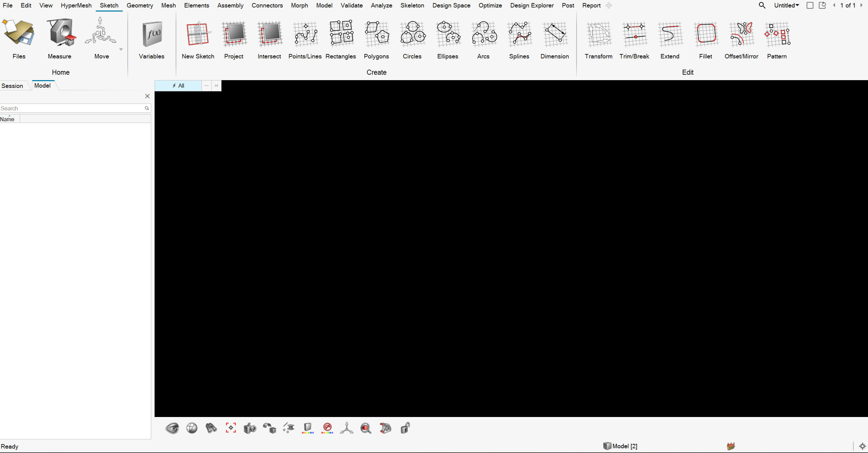Capture a screenshot with the camera icon

click(x=250, y=428)
